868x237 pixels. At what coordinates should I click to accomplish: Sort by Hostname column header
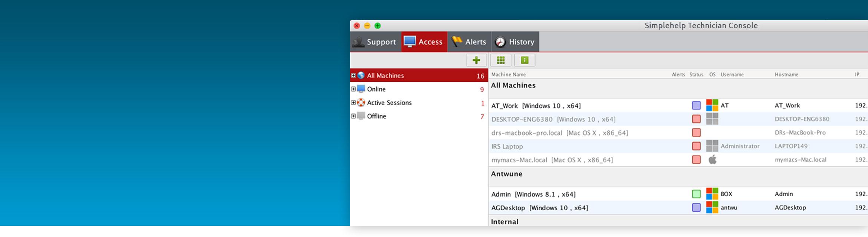(786, 74)
